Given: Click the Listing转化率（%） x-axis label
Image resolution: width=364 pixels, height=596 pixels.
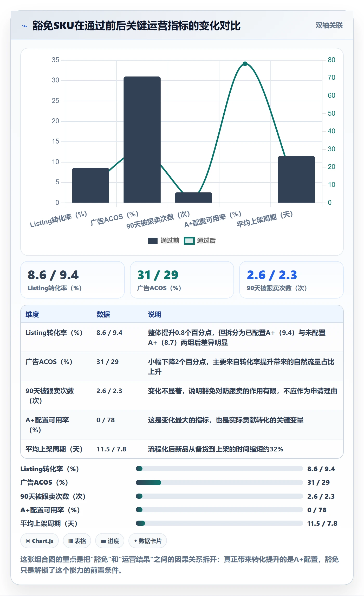Looking at the screenshot, I should (x=58, y=219).
